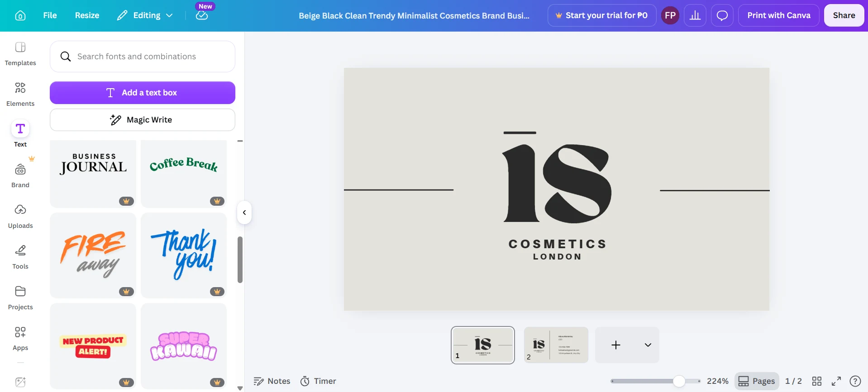The height and width of the screenshot is (392, 868).
Task: Select the Text sidebar tab
Action: tap(20, 134)
